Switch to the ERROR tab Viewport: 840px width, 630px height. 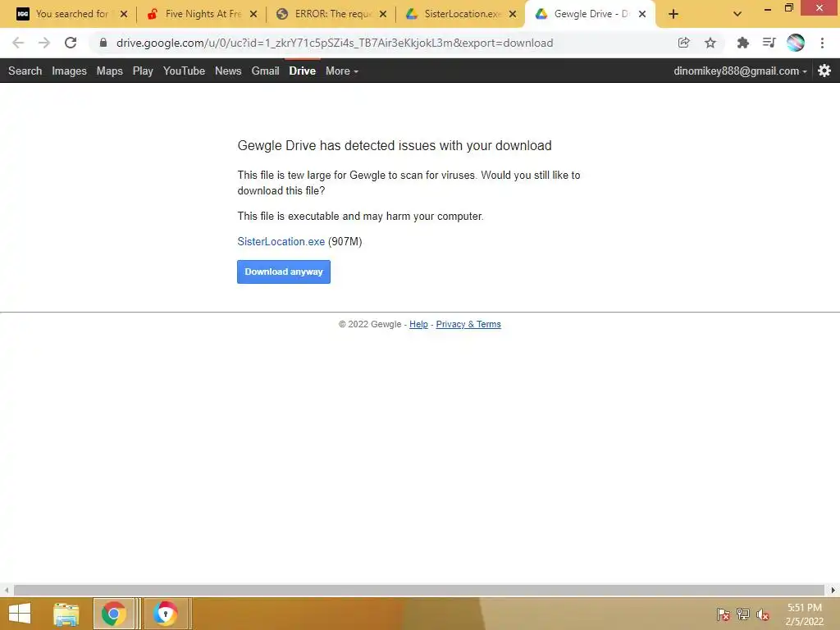333,14
